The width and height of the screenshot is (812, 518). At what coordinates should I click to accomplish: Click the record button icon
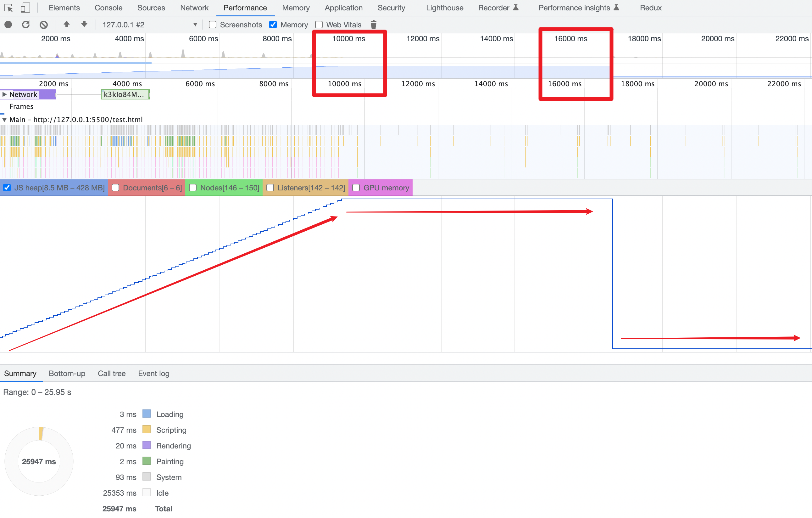point(8,25)
